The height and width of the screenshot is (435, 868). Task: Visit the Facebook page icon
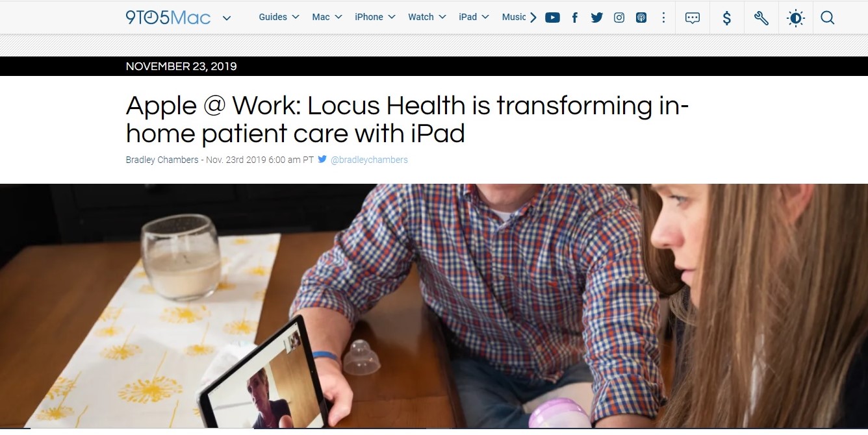[574, 18]
